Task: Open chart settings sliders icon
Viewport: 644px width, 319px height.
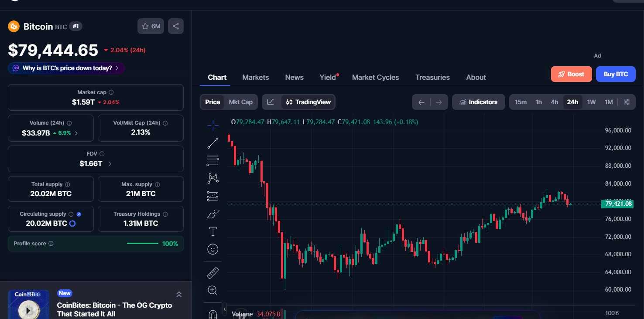Action: click(627, 102)
